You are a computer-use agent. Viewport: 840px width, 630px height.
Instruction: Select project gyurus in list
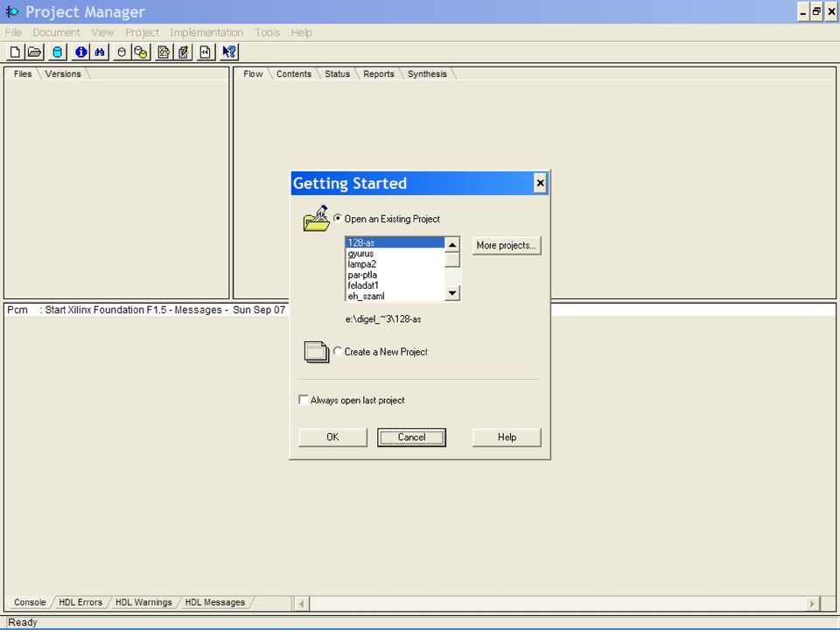395,254
